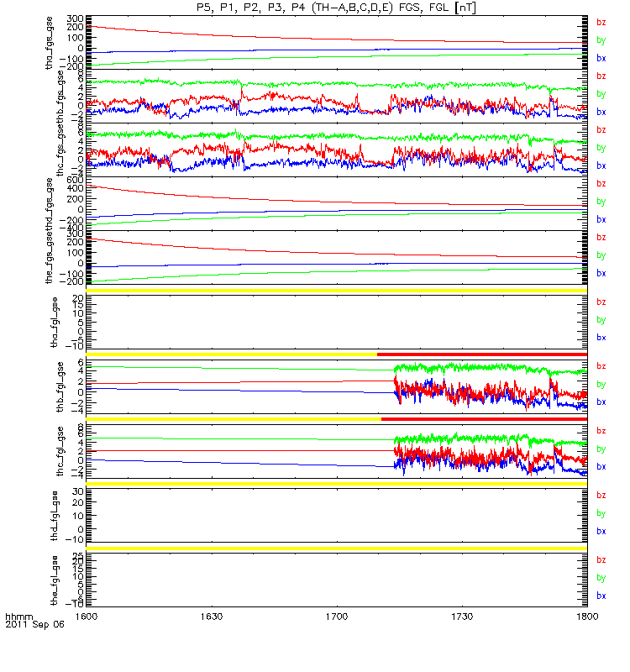Click the by legend of tha_fgl_gse panel

(601, 320)
